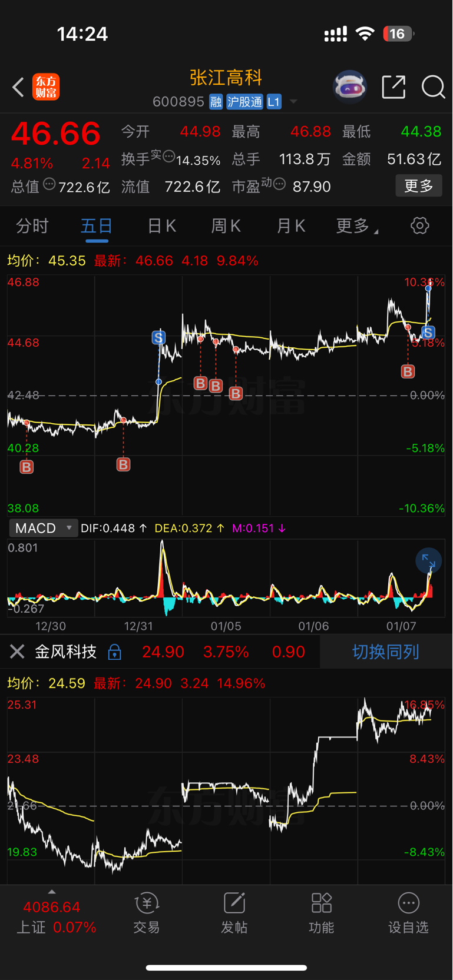Switch to 周K tab
453x980 pixels.
coord(226,226)
